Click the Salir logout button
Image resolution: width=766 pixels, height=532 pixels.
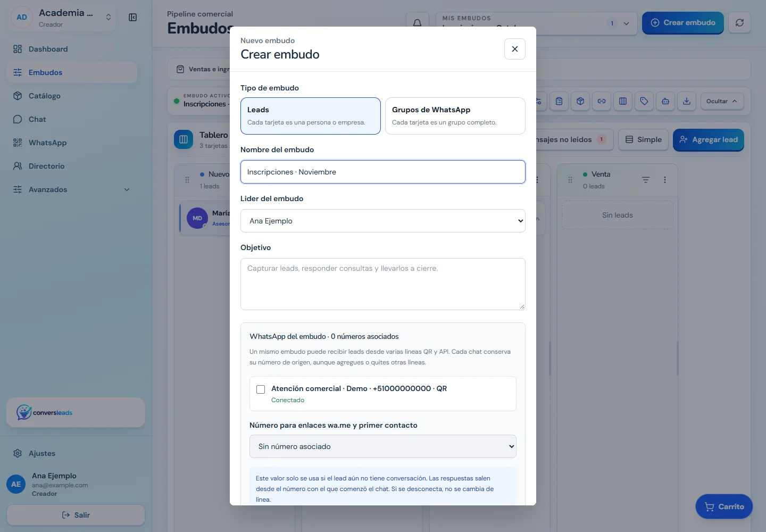(76, 515)
